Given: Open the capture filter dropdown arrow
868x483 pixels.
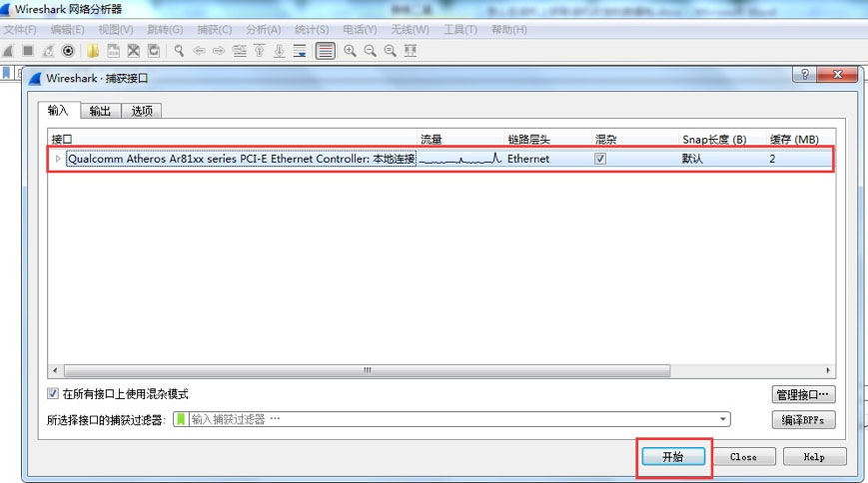Looking at the screenshot, I should (x=722, y=419).
